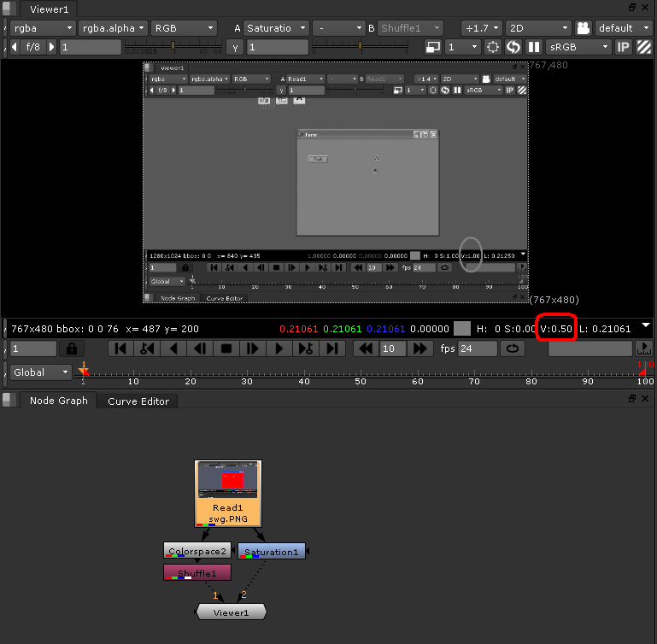Screen dimensions: 657x644
Task: Expand the Global frame range dropdown
Action: pos(41,372)
